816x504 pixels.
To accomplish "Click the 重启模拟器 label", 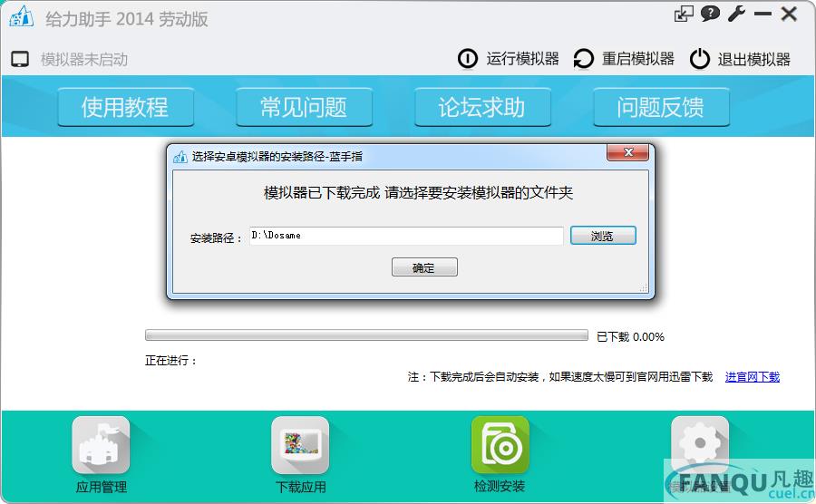I will [x=638, y=59].
